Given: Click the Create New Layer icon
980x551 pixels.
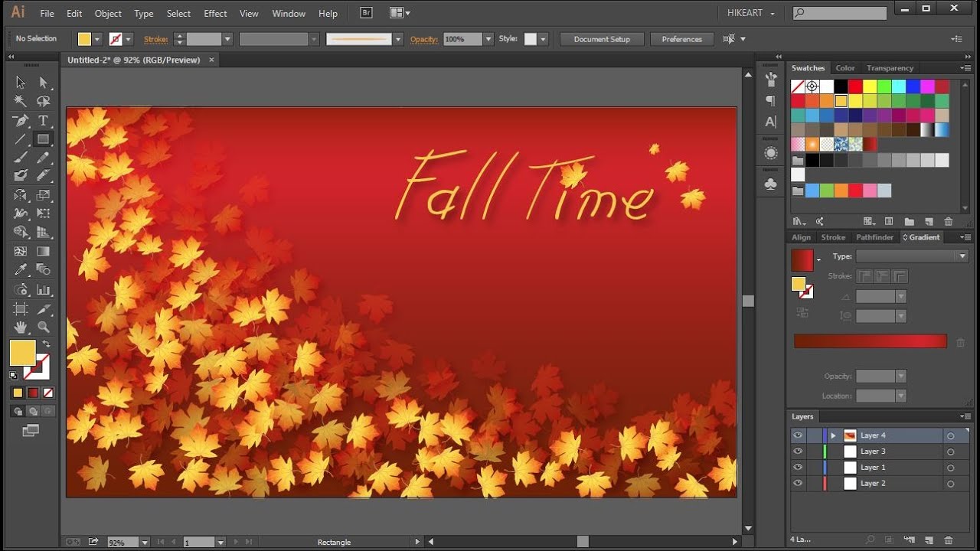Looking at the screenshot, I should (x=928, y=540).
